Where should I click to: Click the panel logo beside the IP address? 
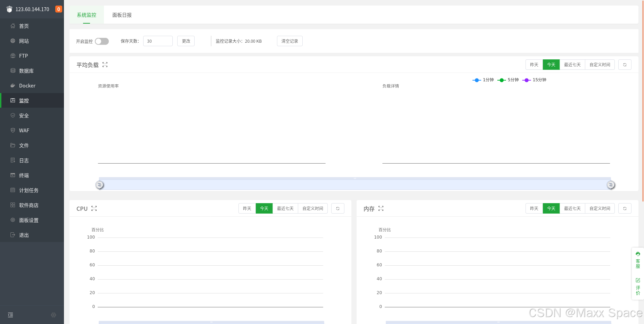click(9, 9)
